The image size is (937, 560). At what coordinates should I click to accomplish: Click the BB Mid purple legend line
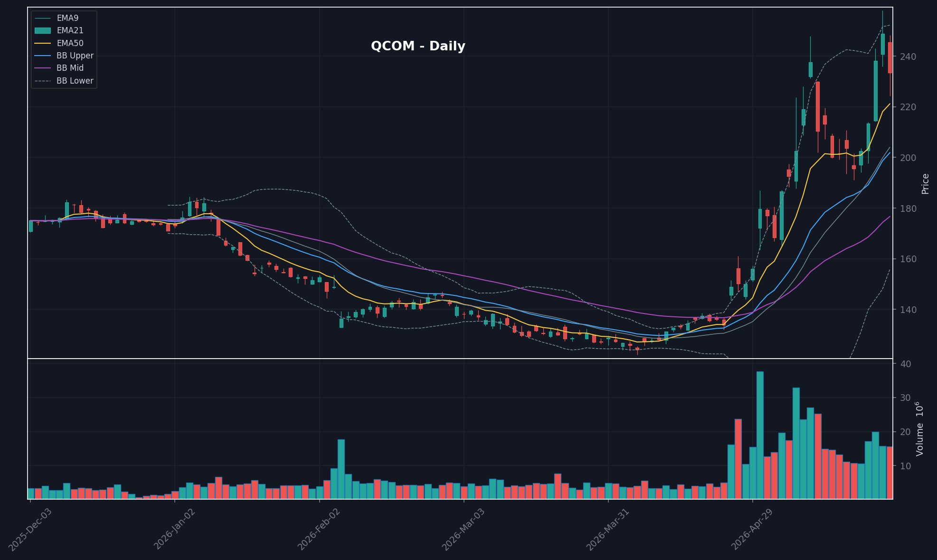[x=43, y=68]
